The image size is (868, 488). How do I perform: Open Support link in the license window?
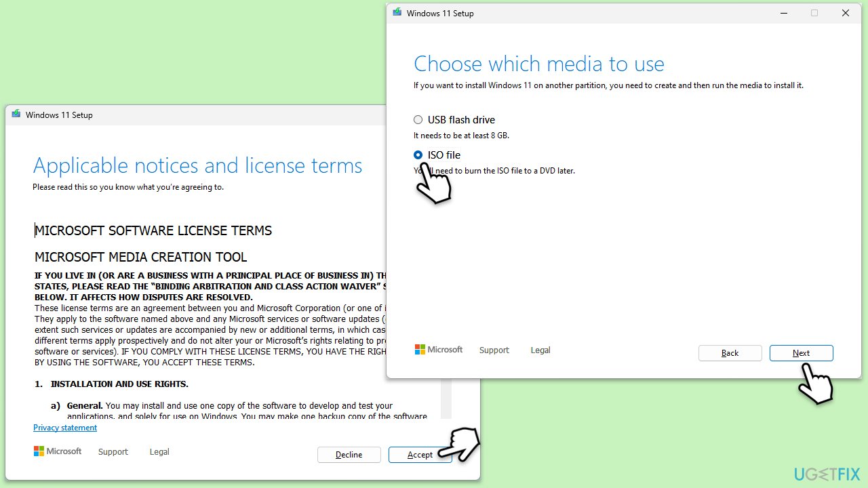(113, 452)
